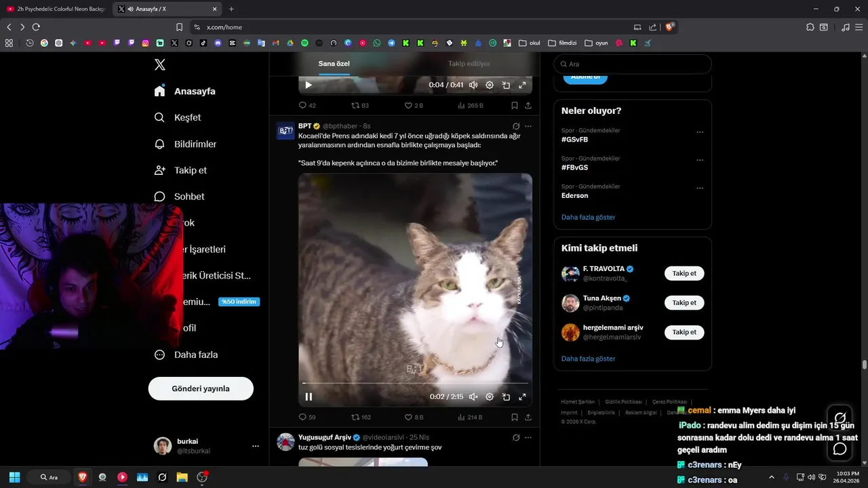868x488 pixels.
Task: Open cat video picture-in-picture
Action: point(506,396)
